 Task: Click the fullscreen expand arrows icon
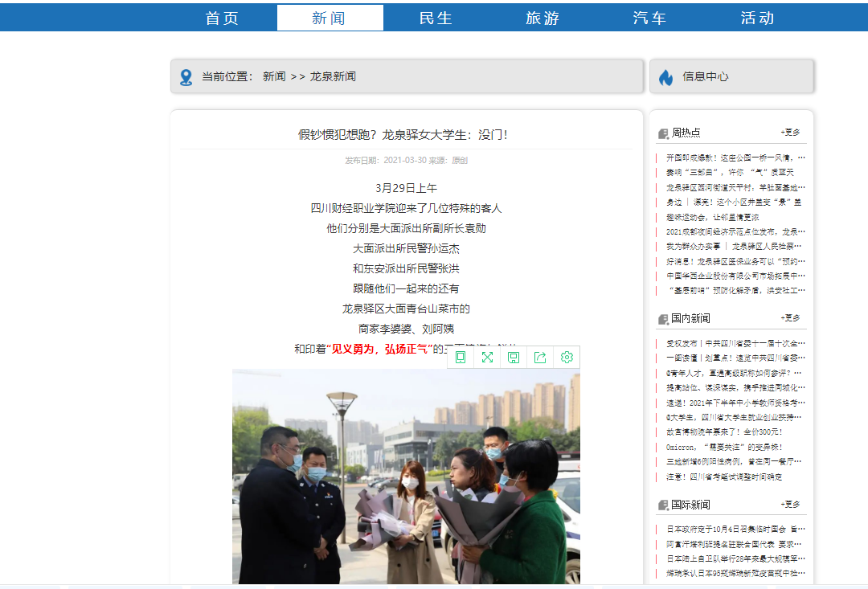click(x=487, y=358)
